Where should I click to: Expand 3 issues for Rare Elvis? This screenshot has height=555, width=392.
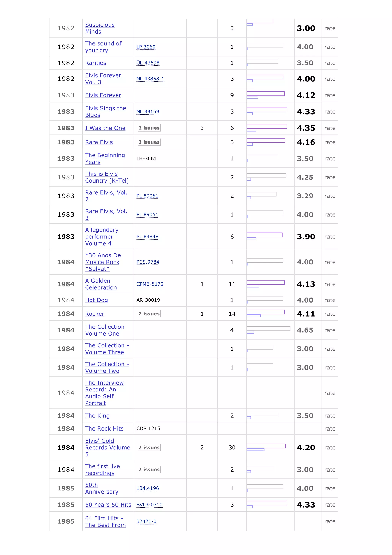point(149,142)
